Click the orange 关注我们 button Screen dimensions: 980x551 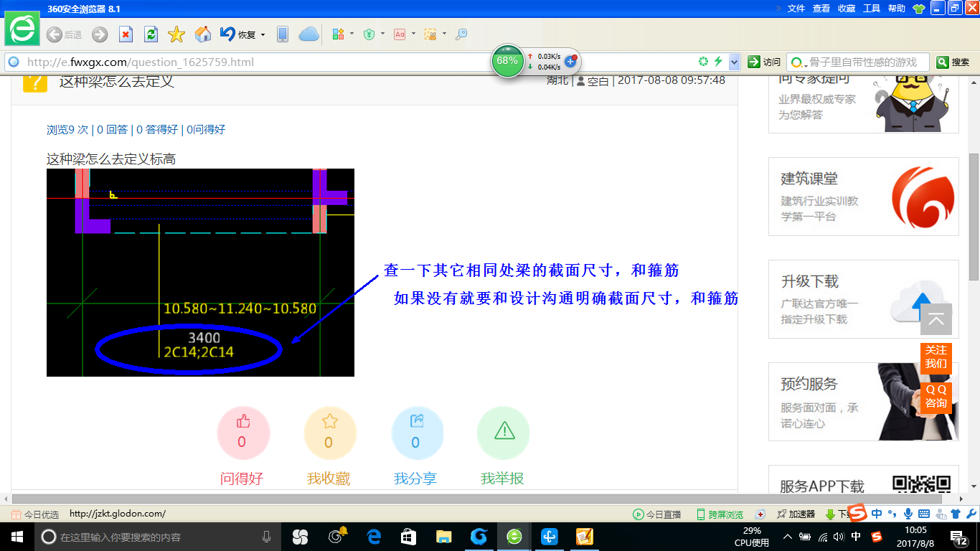(936, 357)
